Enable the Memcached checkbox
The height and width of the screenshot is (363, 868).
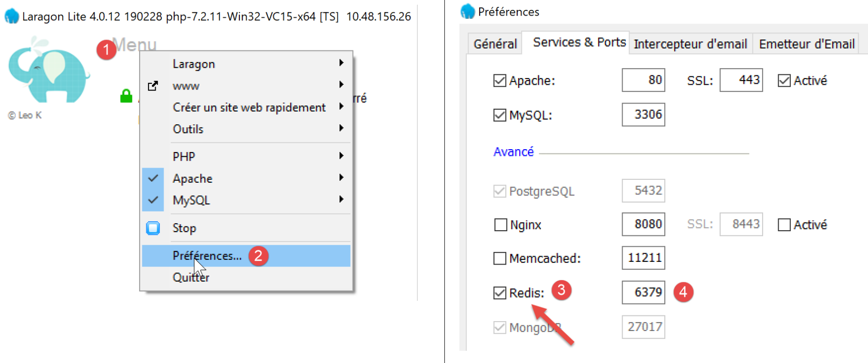[x=500, y=258]
